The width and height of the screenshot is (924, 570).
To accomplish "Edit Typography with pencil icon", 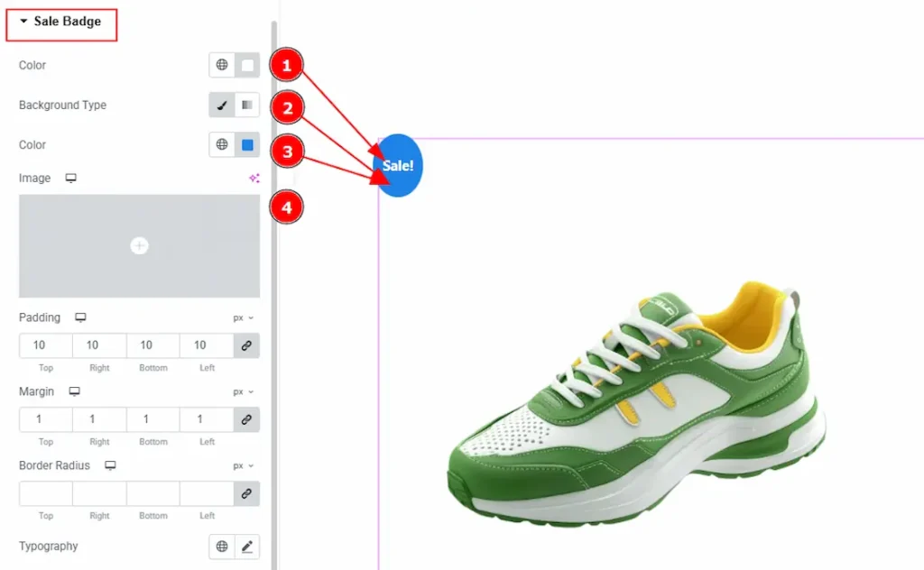I will [246, 547].
